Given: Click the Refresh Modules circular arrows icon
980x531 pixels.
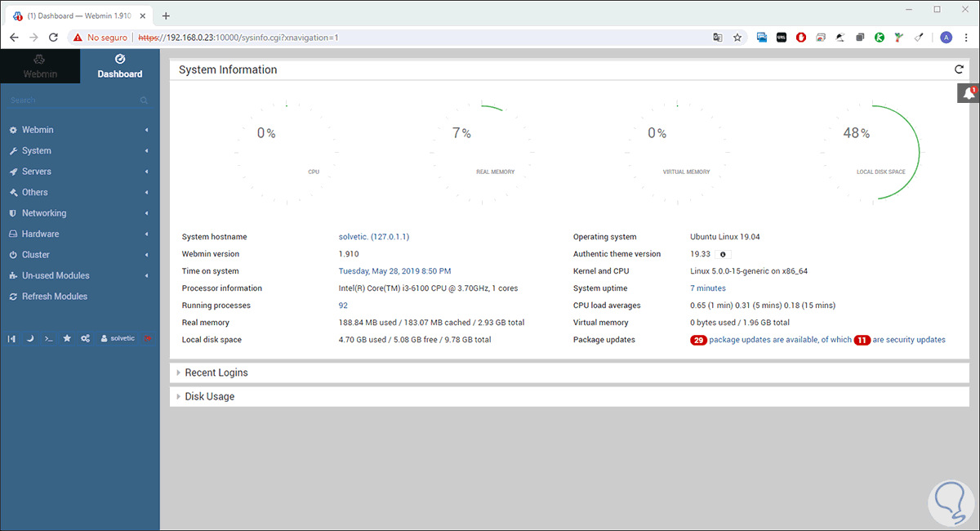Looking at the screenshot, I should [13, 297].
